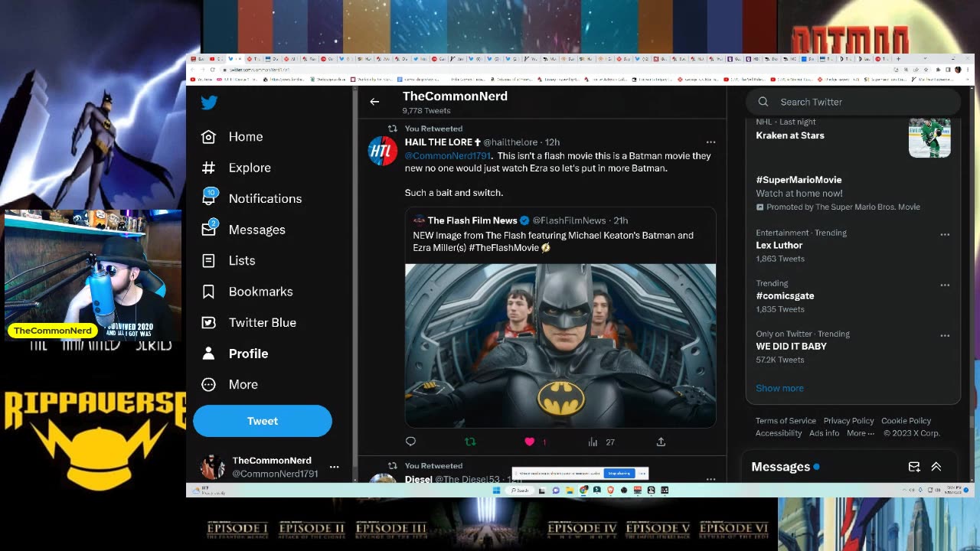Click the HAIL THE LORE display name
The image size is (980, 551).
439,142
